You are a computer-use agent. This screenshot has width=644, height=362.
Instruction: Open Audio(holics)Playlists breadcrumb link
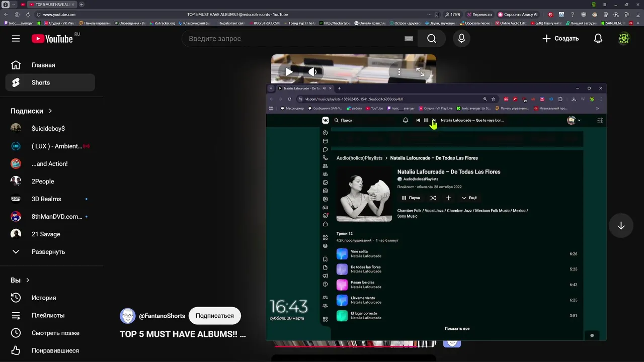pos(359,158)
